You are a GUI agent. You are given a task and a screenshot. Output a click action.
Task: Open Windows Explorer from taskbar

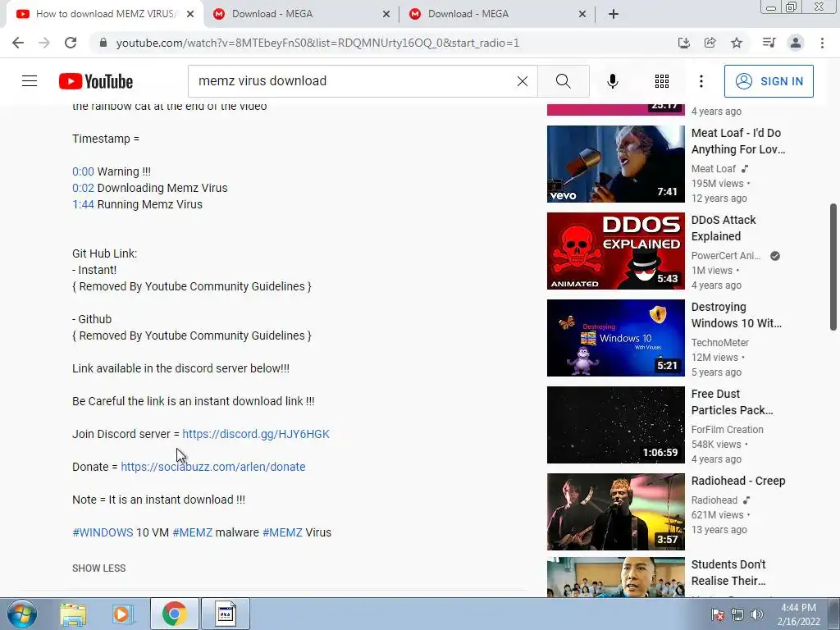(73, 614)
